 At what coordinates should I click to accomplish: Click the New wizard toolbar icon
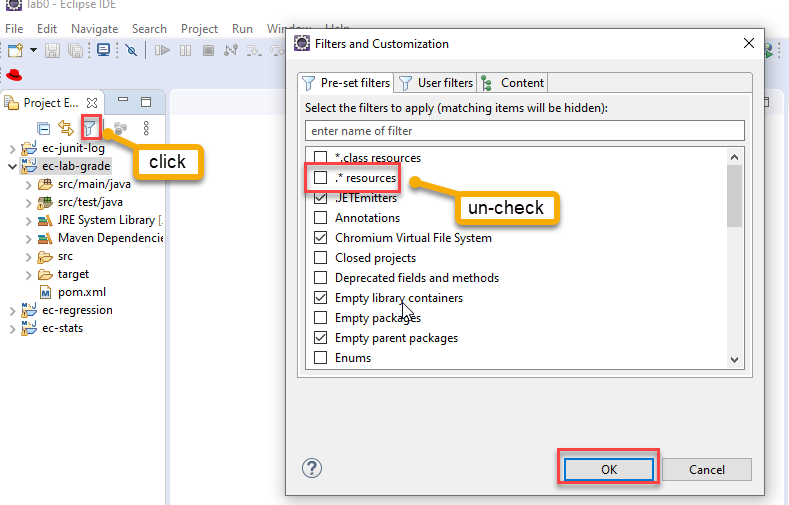16,50
